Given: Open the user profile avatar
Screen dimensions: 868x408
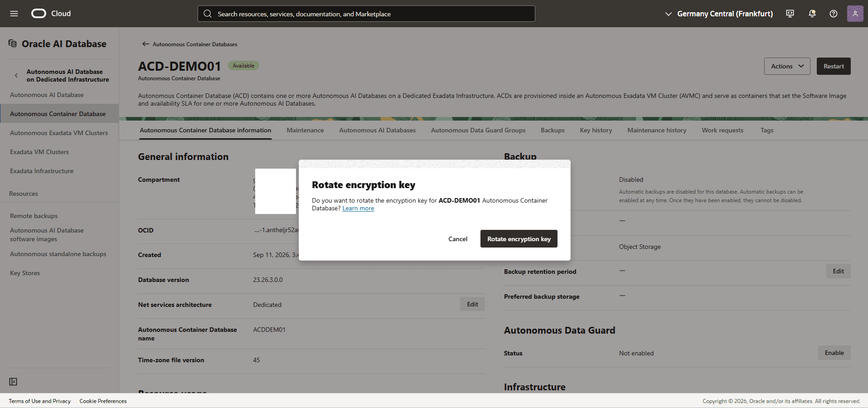Looking at the screenshot, I should pos(855,14).
